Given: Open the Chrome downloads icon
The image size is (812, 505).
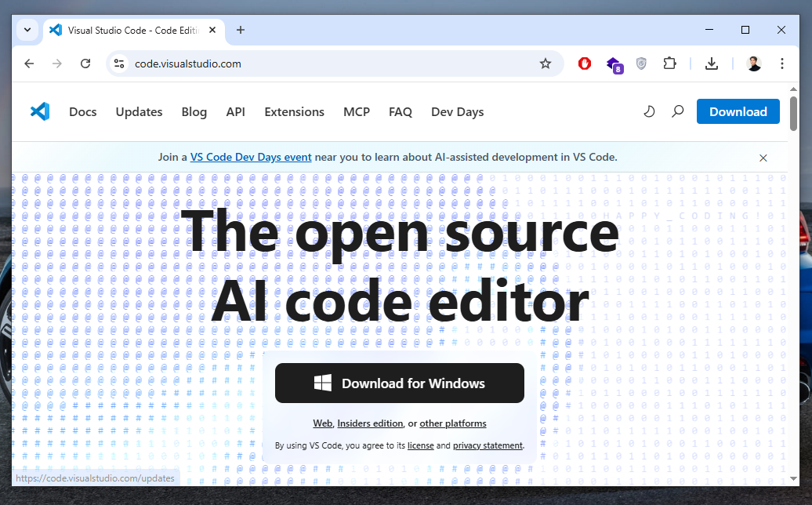Looking at the screenshot, I should coord(712,64).
